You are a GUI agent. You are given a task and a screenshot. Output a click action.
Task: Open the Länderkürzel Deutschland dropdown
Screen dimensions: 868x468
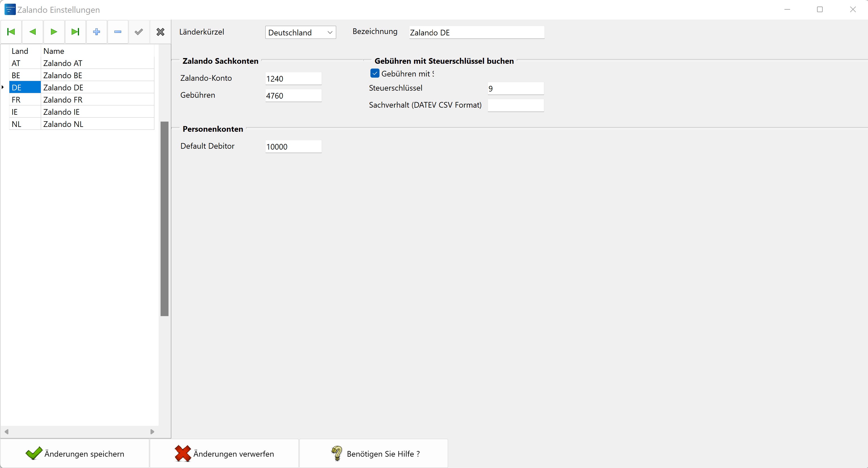tap(300, 32)
